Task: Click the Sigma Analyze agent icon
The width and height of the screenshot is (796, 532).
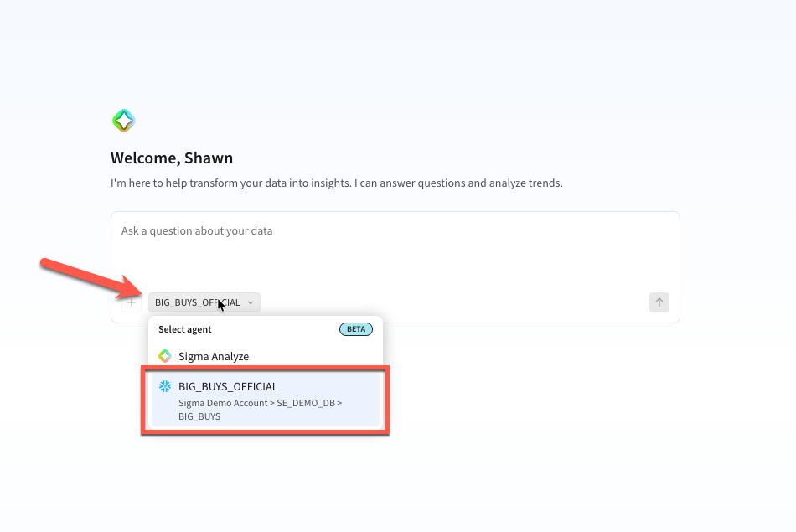Action: (165, 356)
